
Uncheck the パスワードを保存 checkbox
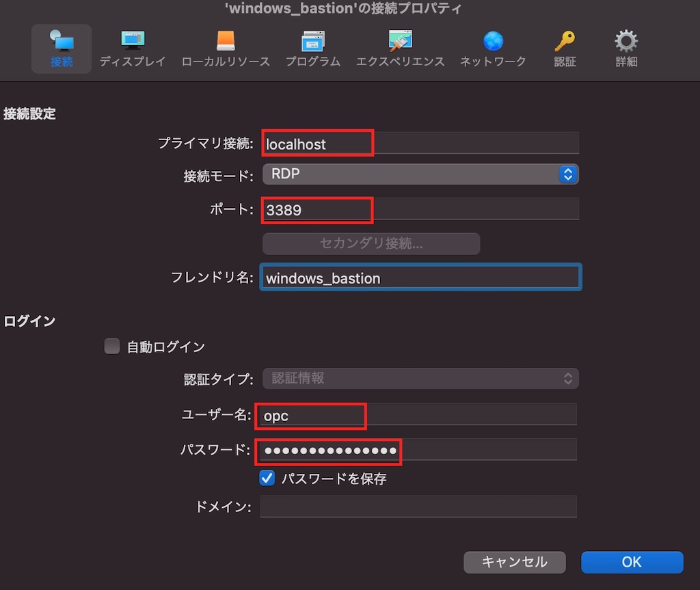tap(267, 478)
